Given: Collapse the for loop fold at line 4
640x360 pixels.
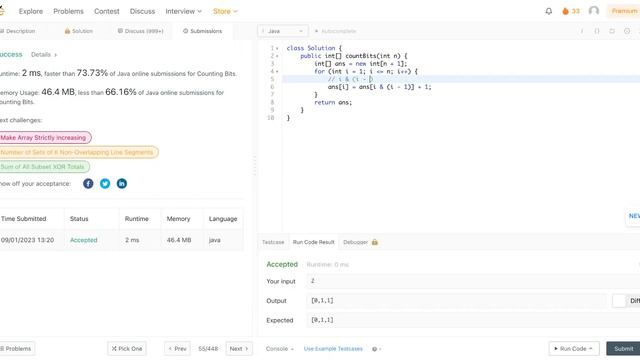Looking at the screenshot, I should (x=277, y=71).
